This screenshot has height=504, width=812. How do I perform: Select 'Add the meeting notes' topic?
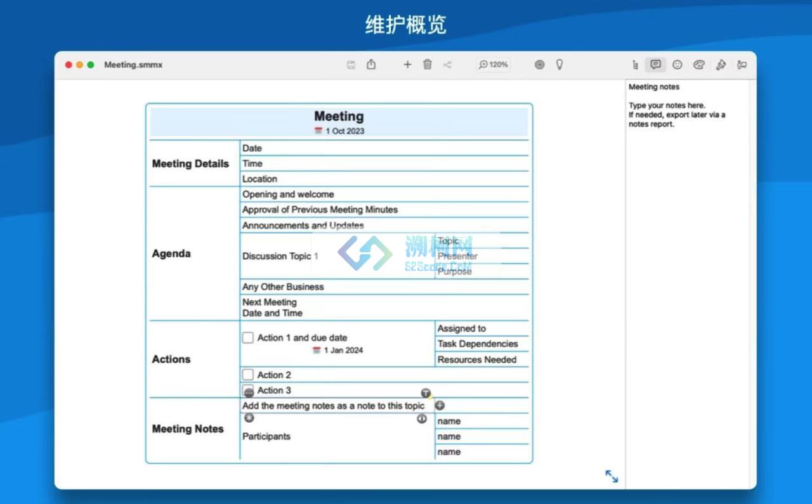tap(334, 406)
